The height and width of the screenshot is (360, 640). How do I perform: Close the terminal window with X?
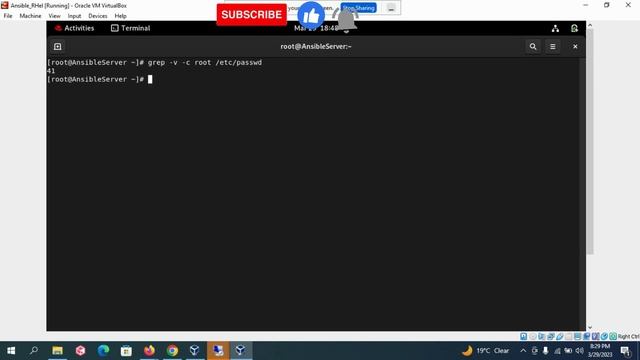575,47
